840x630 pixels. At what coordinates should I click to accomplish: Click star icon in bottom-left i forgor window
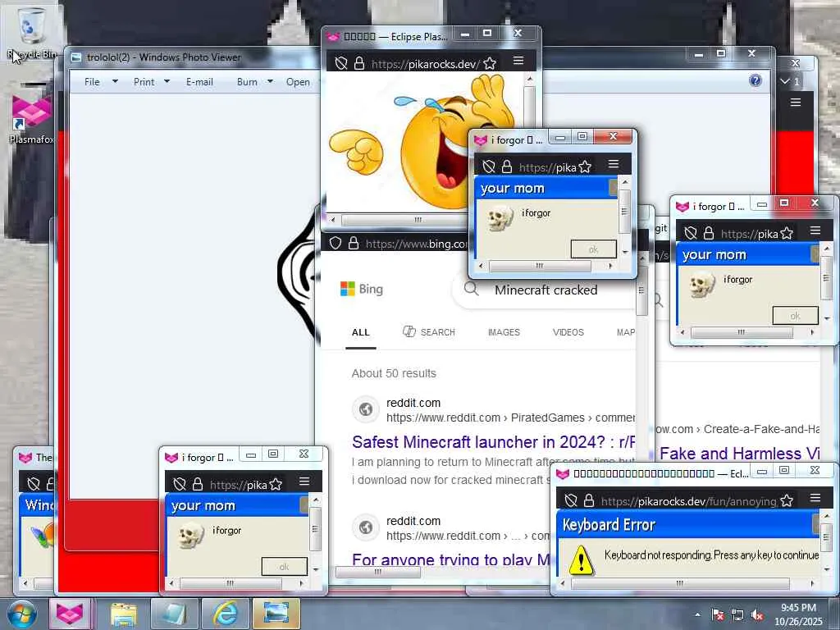pos(276,484)
